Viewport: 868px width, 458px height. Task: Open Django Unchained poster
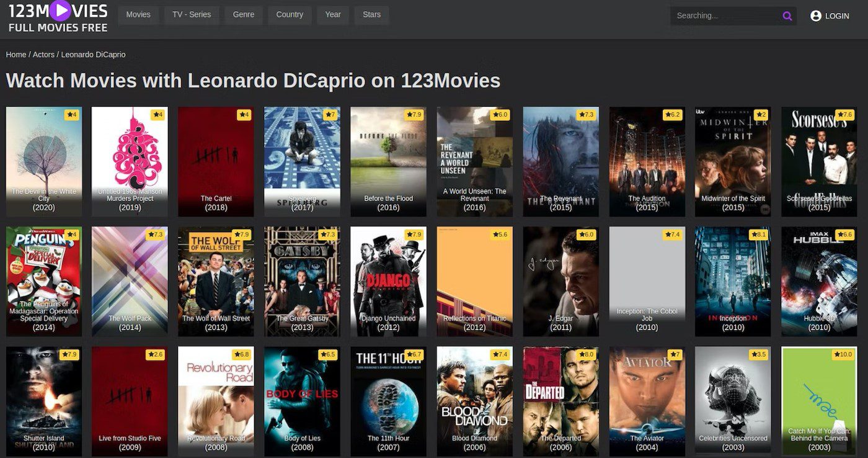[x=388, y=281]
